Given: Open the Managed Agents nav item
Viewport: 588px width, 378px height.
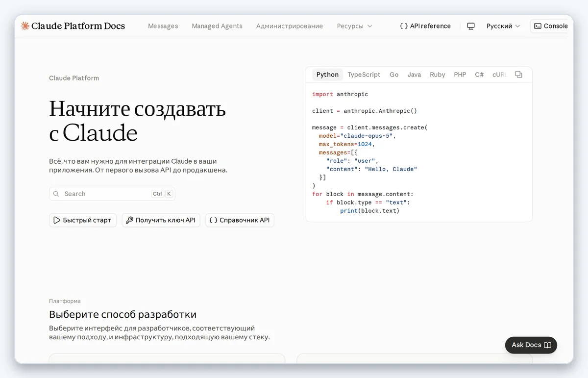Looking at the screenshot, I should point(217,26).
